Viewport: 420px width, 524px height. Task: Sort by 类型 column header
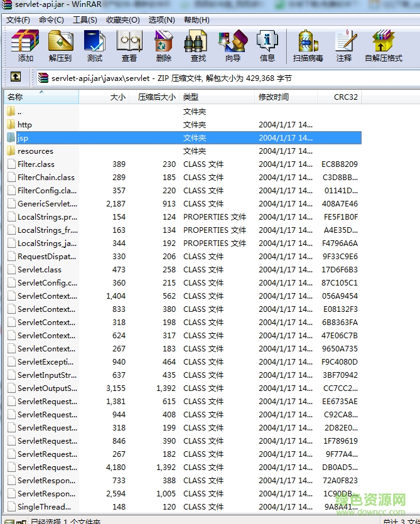pos(217,97)
